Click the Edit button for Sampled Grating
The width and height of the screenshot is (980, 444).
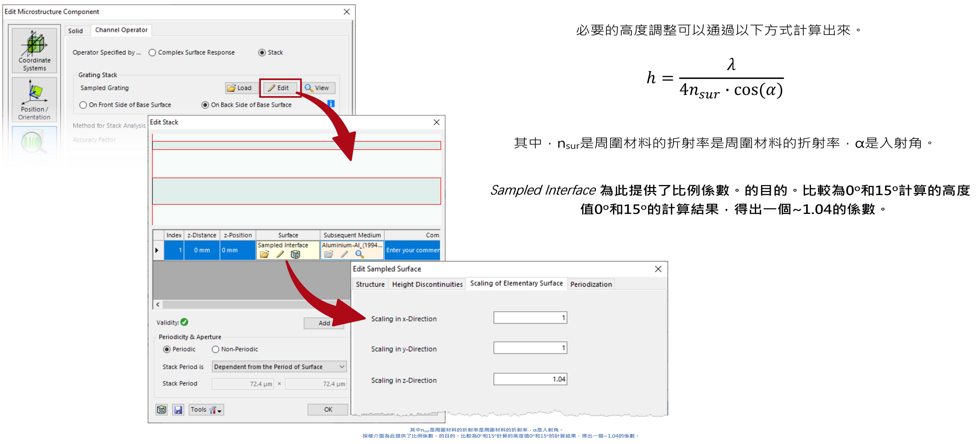[x=280, y=88]
